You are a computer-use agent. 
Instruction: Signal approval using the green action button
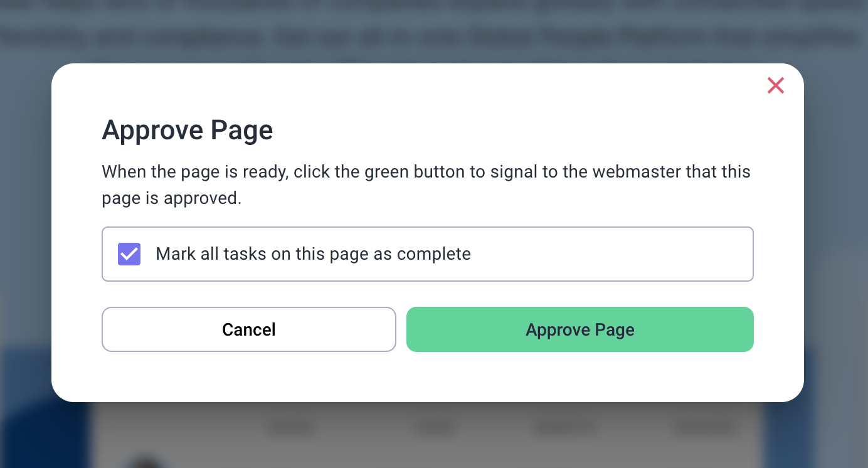(x=580, y=329)
